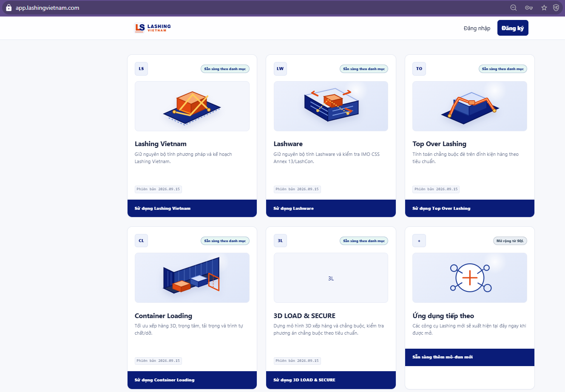This screenshot has height=392, width=565.
Task: Click the shield icon in address bar
Action: click(x=556, y=8)
